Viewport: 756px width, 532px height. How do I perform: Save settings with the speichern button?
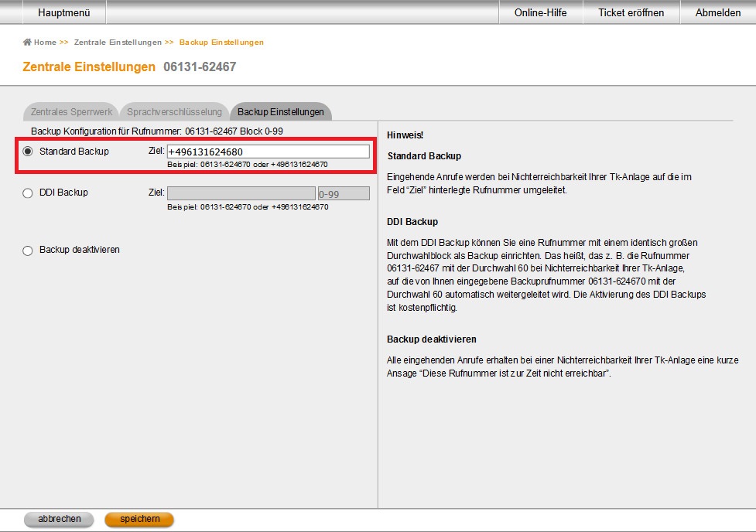point(139,520)
